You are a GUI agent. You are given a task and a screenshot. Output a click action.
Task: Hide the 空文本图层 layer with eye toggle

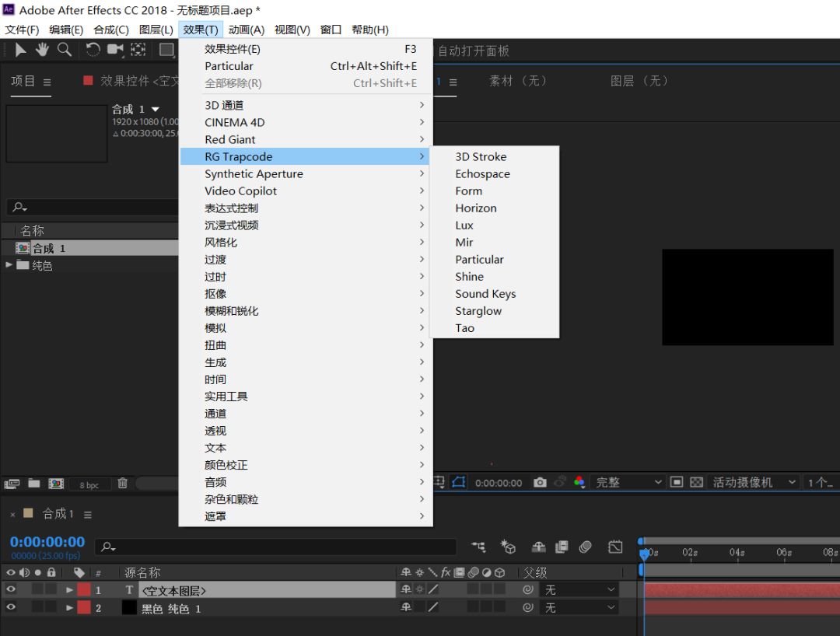[x=11, y=589]
